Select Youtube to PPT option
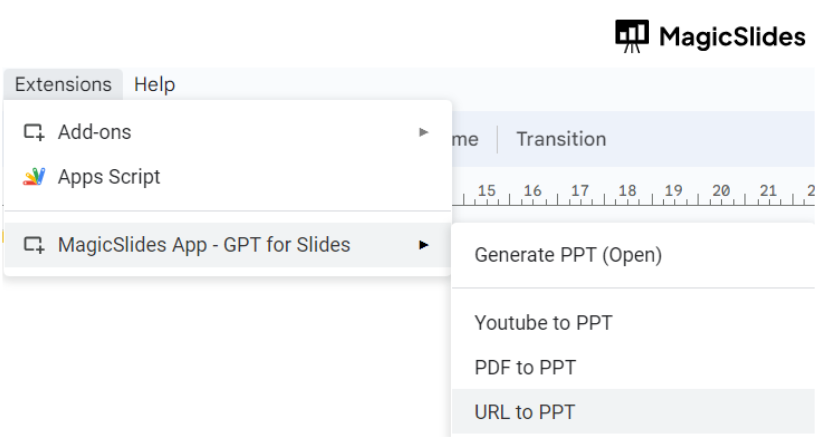821x437 pixels. coord(543,323)
